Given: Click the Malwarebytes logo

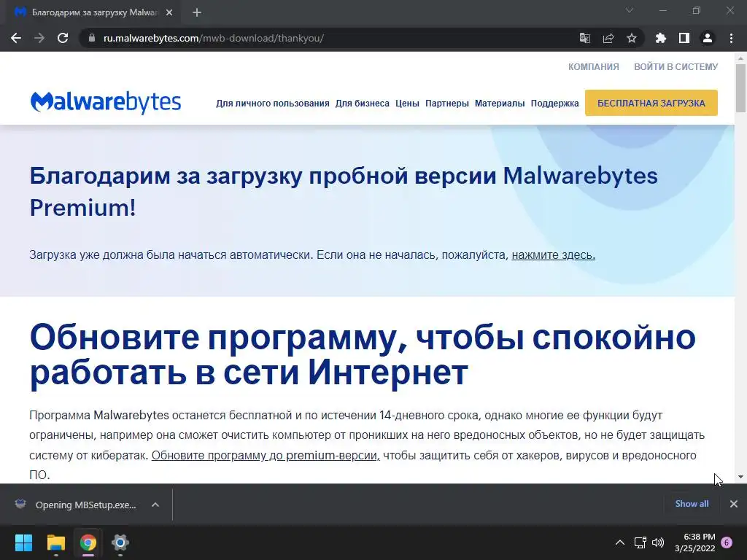Looking at the screenshot, I should coord(106,102).
